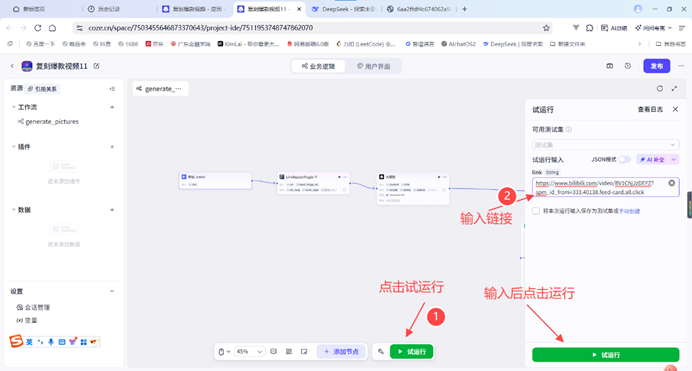Collapse the 资源 sidebar panel
The height and width of the screenshot is (371, 692).
click(112, 89)
